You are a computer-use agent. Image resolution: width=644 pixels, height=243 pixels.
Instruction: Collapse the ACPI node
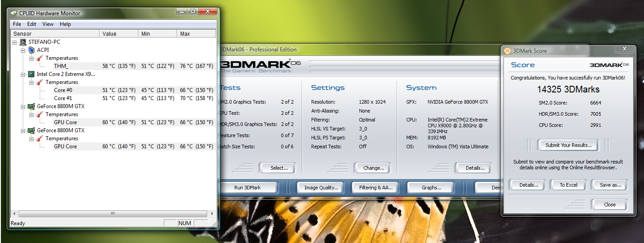click(23, 50)
